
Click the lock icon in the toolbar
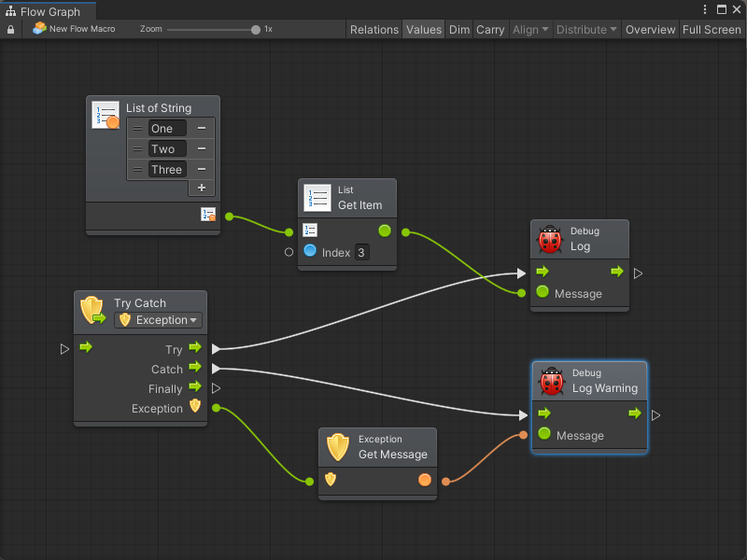tap(11, 29)
